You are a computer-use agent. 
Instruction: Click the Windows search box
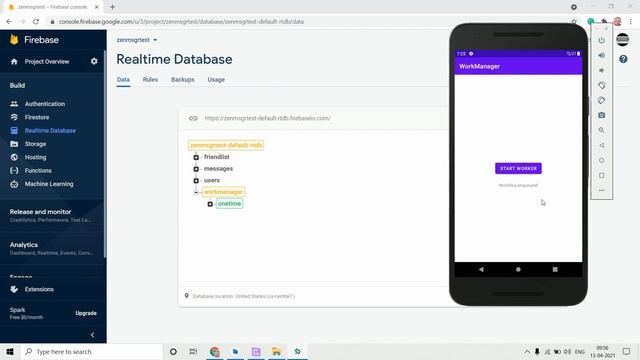92,351
